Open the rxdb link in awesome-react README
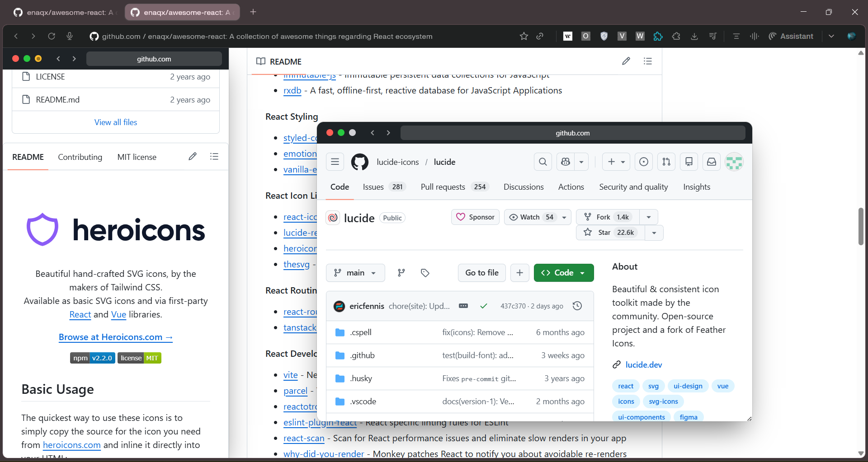Viewport: 868px width, 462px height. click(x=292, y=90)
